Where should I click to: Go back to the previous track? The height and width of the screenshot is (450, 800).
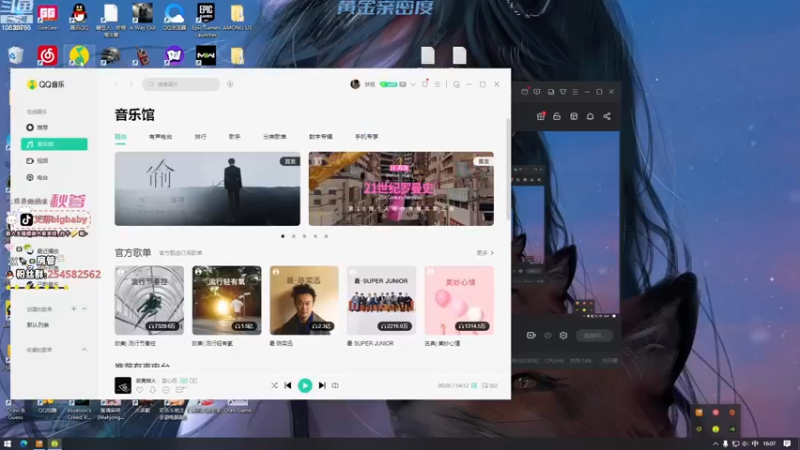click(288, 385)
